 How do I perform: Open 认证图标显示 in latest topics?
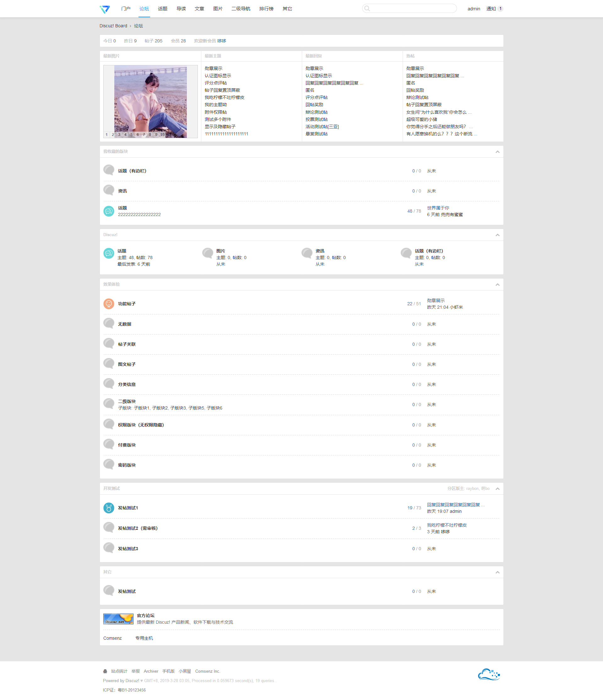point(218,76)
